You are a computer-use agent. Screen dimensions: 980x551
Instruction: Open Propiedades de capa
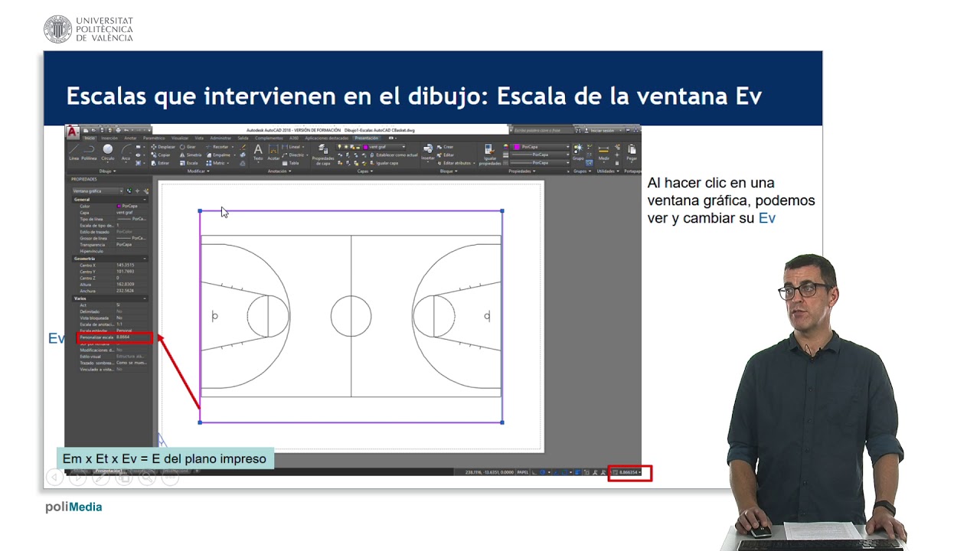pos(322,154)
